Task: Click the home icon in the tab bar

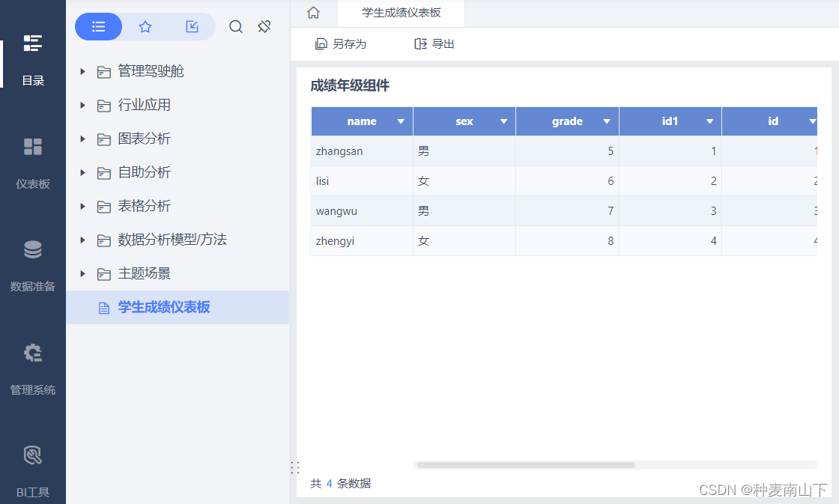Action: point(312,12)
